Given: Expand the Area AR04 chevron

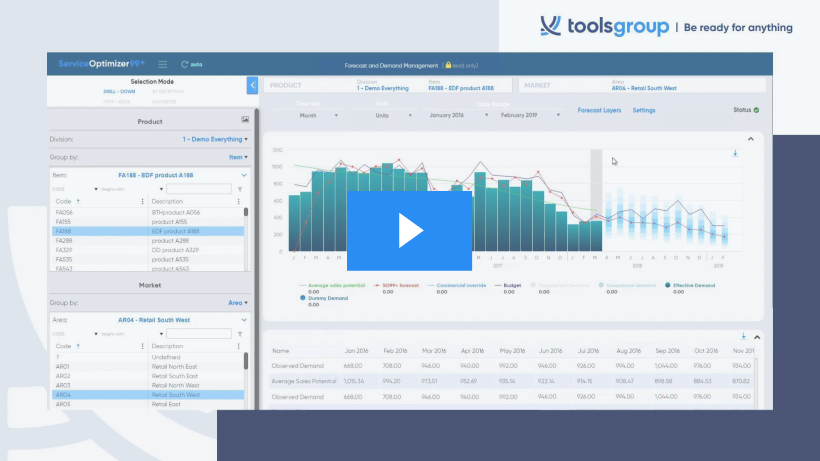Looking at the screenshot, I should pos(244,320).
